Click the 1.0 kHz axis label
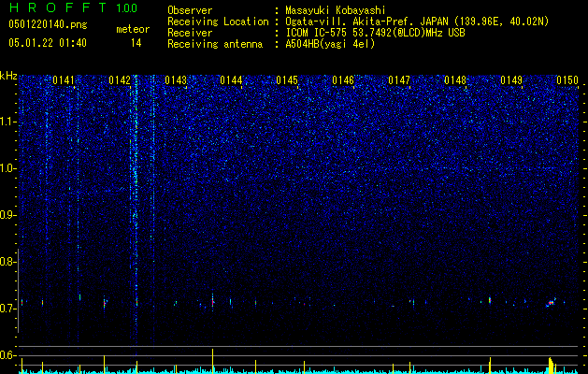 [8, 168]
